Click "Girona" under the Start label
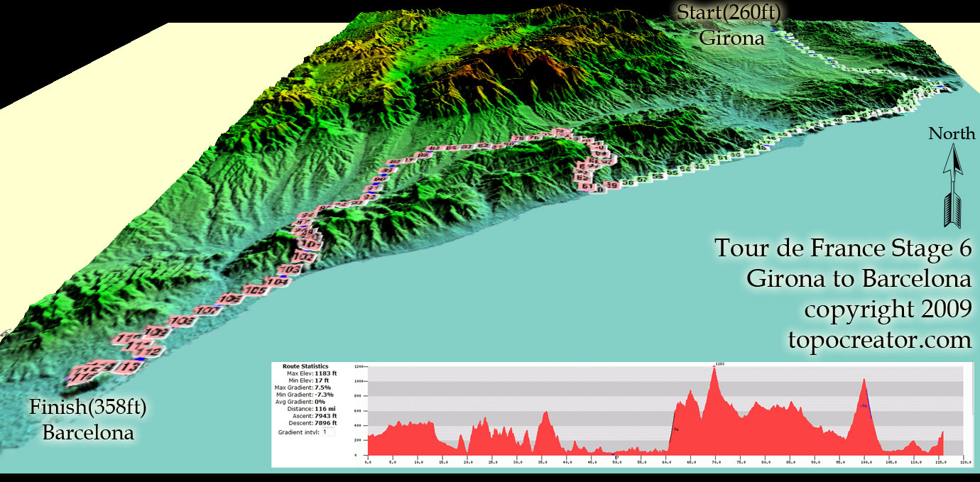 pos(732,38)
